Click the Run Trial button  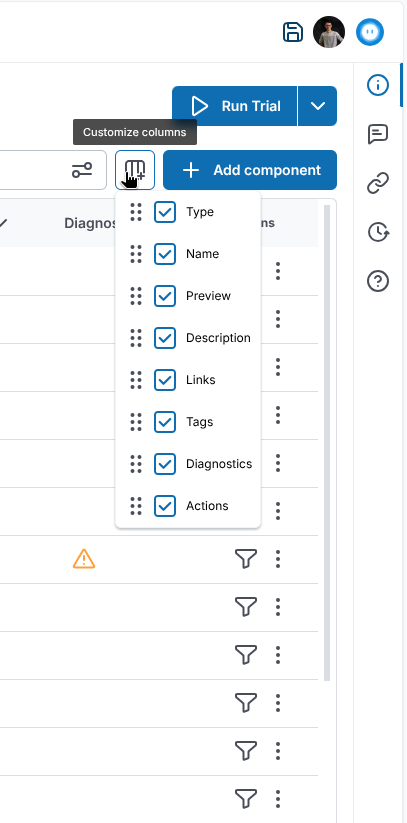coord(235,106)
